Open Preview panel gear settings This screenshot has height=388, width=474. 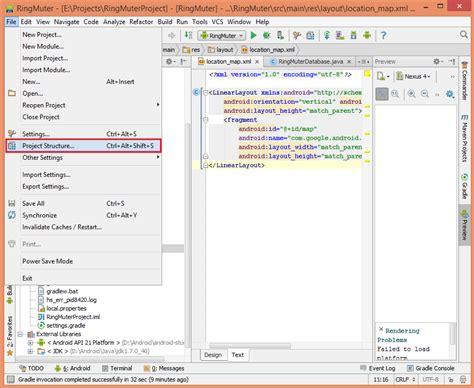(437, 61)
